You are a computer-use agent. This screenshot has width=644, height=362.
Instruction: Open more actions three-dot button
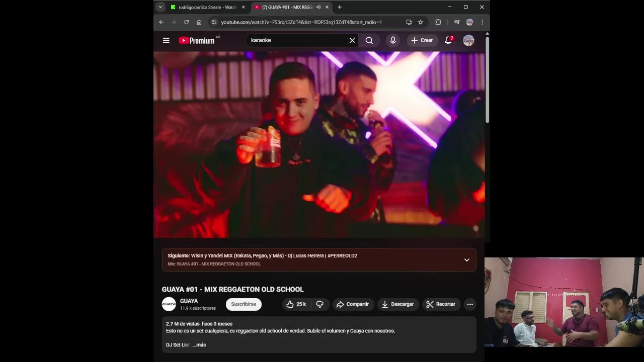[x=470, y=304]
